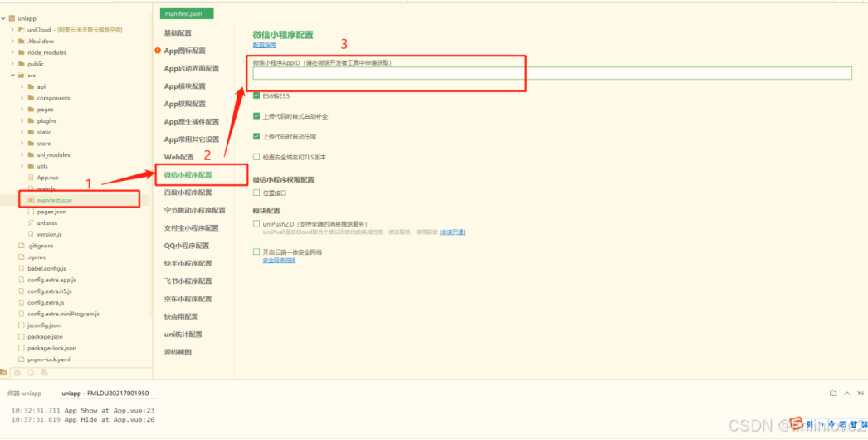
Task: Click the .hbuilderx folder icon
Action: 22,41
